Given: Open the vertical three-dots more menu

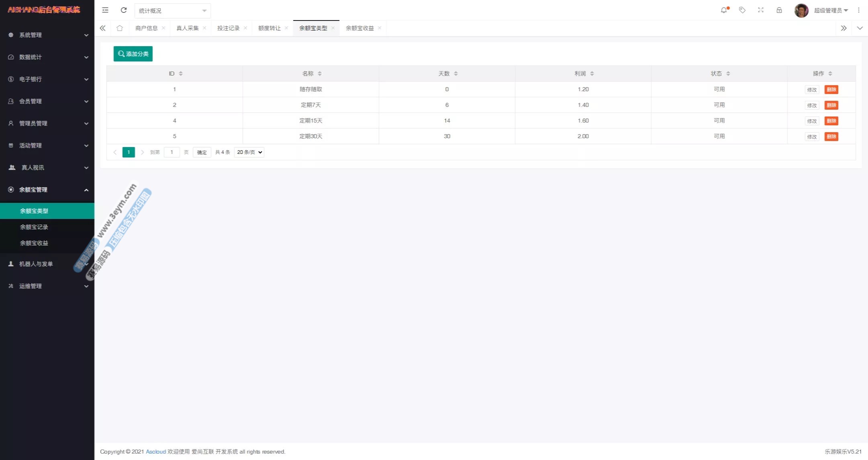Looking at the screenshot, I should click(x=859, y=10).
